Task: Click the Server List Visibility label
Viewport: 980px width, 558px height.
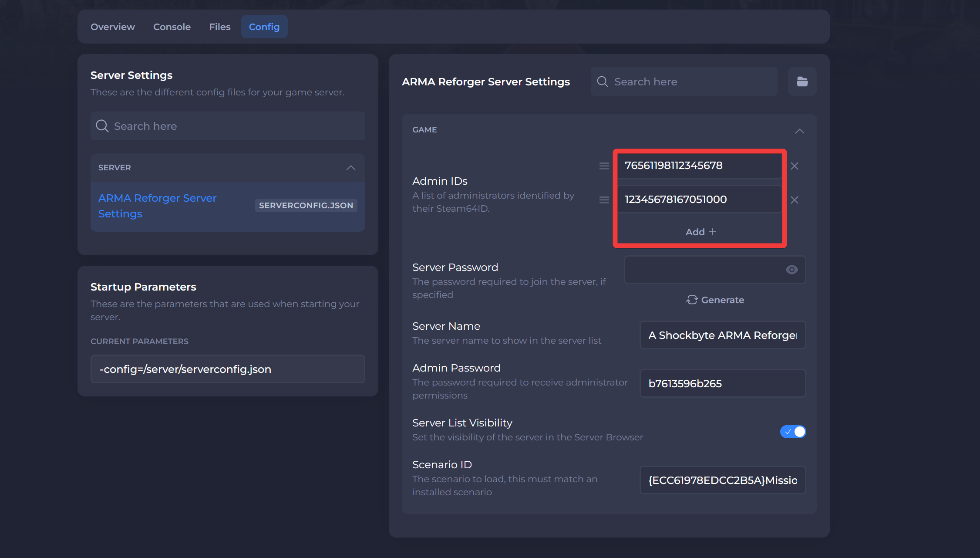Action: tap(462, 423)
